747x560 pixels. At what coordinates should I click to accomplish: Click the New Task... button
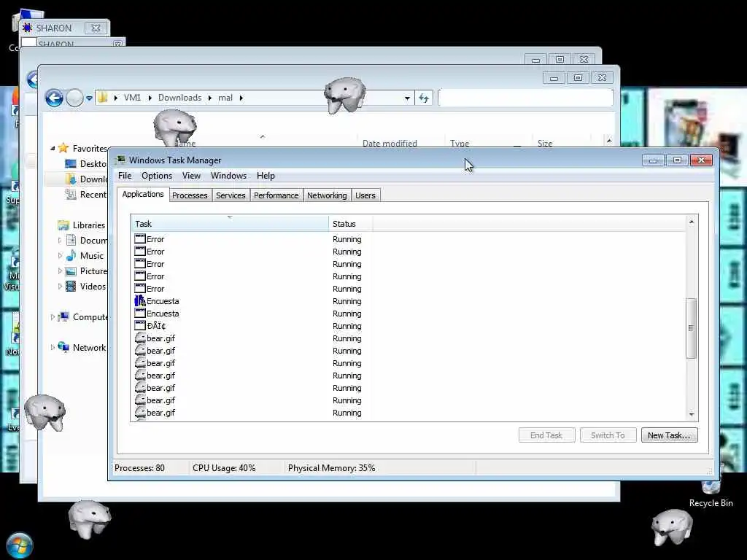[670, 435]
